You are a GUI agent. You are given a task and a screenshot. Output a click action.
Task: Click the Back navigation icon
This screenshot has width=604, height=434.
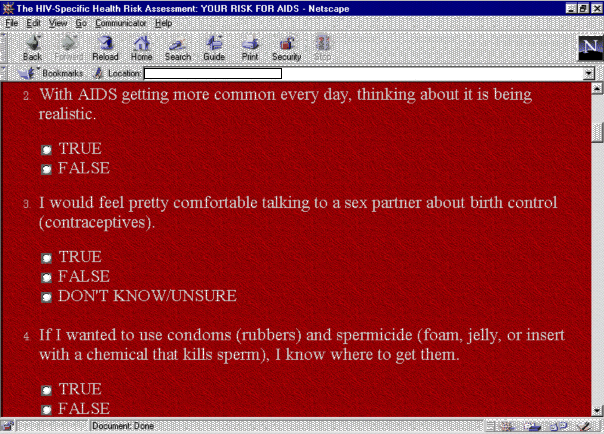click(x=32, y=47)
